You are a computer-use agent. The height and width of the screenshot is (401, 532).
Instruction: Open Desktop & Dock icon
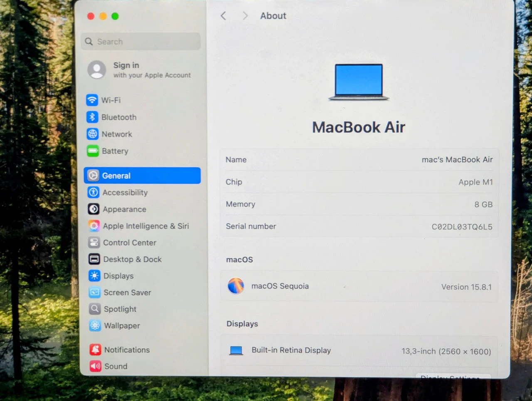point(94,259)
